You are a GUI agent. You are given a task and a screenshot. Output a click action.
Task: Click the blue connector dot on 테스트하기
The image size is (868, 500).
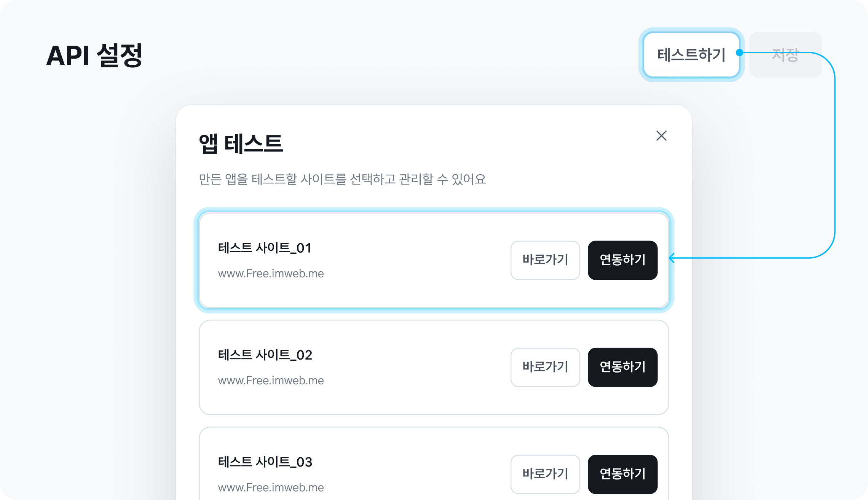point(740,53)
